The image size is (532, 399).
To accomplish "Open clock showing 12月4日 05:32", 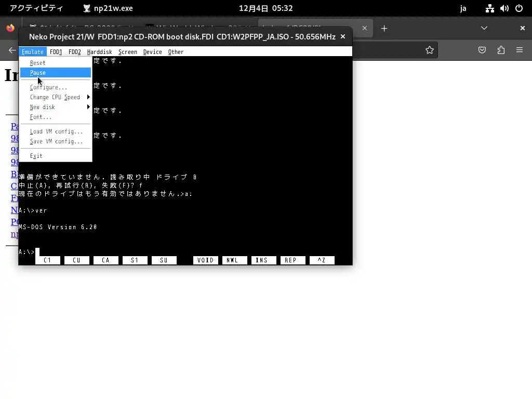I will point(265,8).
